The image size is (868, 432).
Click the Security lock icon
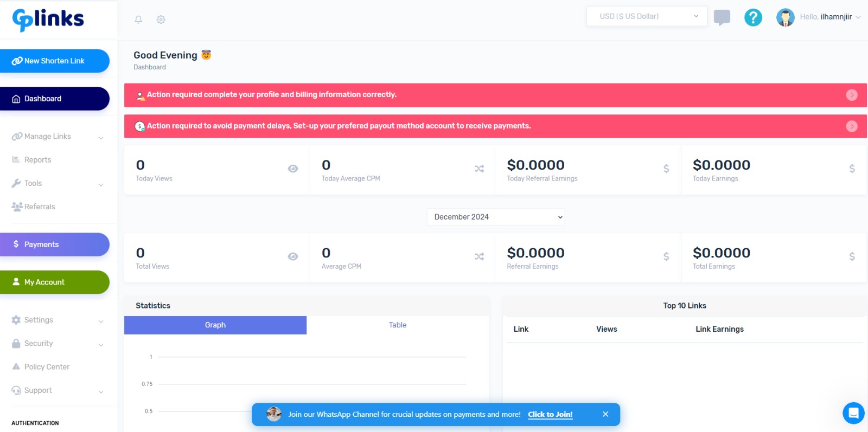[x=16, y=344]
